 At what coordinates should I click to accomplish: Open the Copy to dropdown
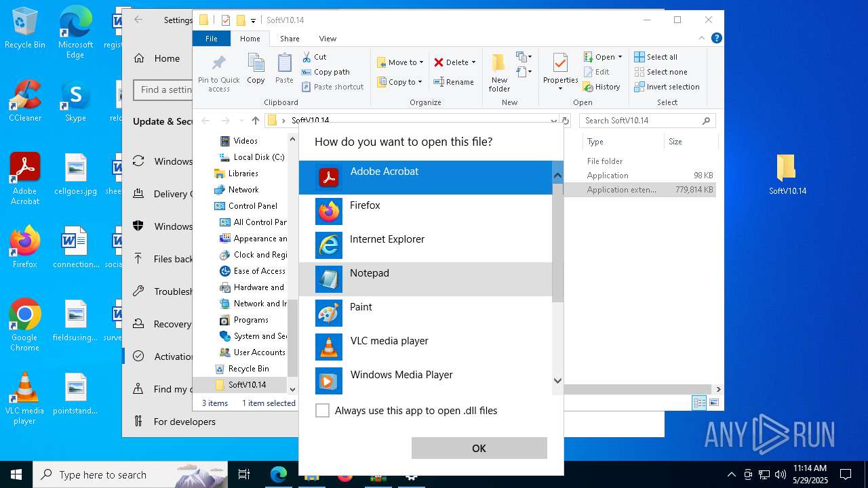(x=399, y=82)
